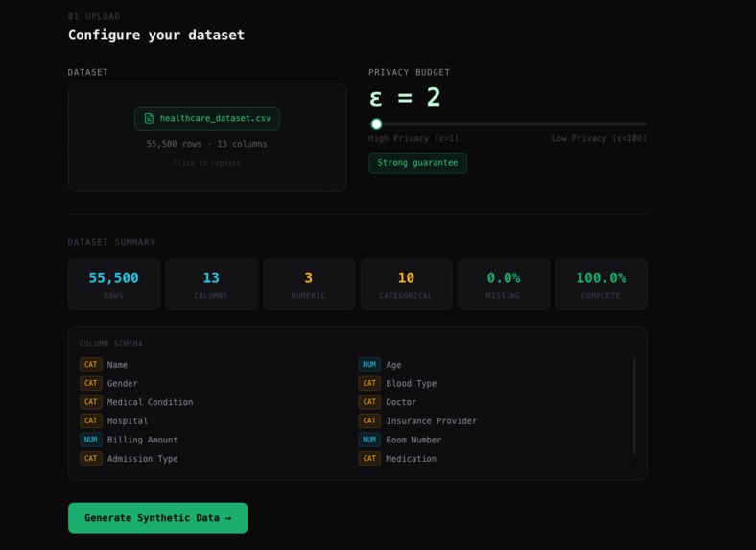
Task: Click the 'ε = 2' privacy value
Action: [x=405, y=98]
